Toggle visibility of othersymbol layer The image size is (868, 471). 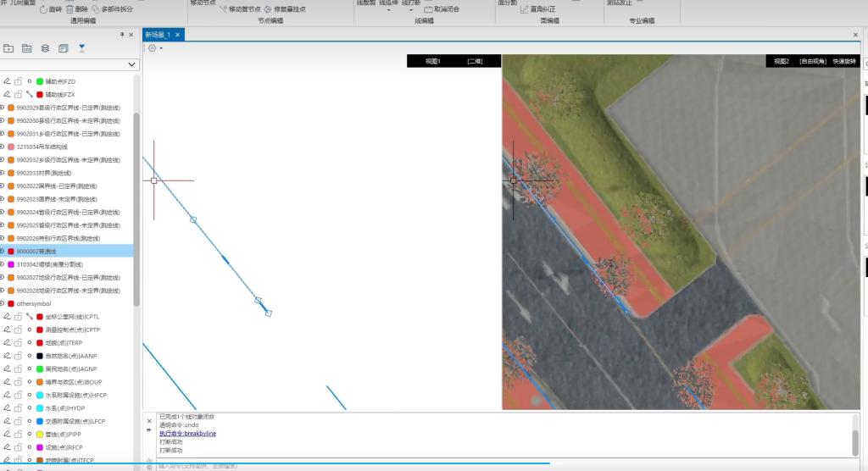click(x=2, y=303)
